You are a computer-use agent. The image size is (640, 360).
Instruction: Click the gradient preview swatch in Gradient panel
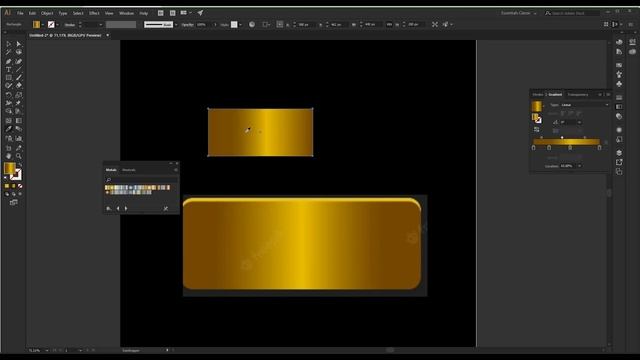coord(536,106)
